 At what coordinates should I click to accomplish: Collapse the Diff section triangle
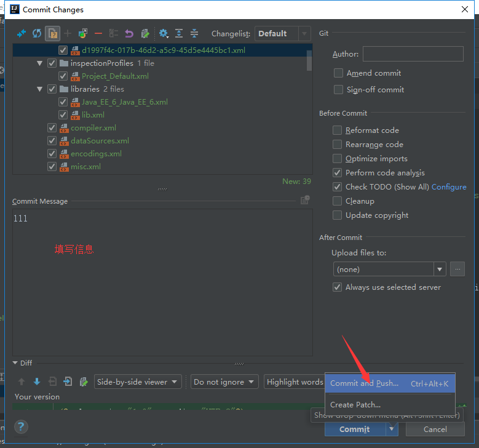tap(15, 363)
